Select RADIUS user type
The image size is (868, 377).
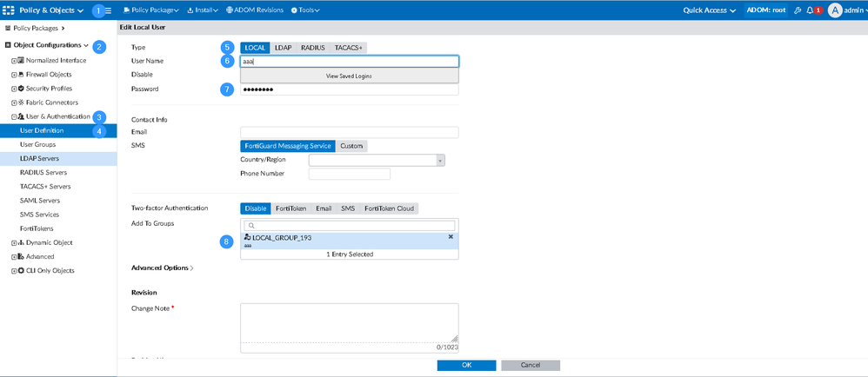click(x=313, y=48)
